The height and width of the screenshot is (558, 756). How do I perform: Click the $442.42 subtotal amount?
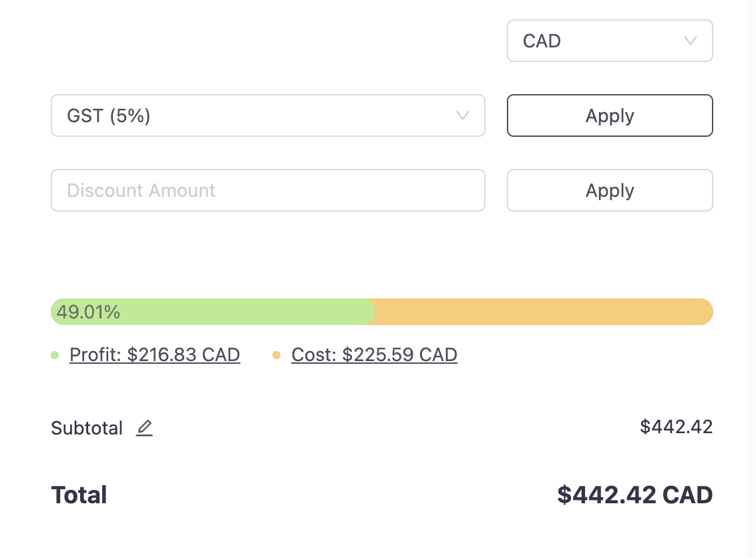pyautogui.click(x=676, y=427)
